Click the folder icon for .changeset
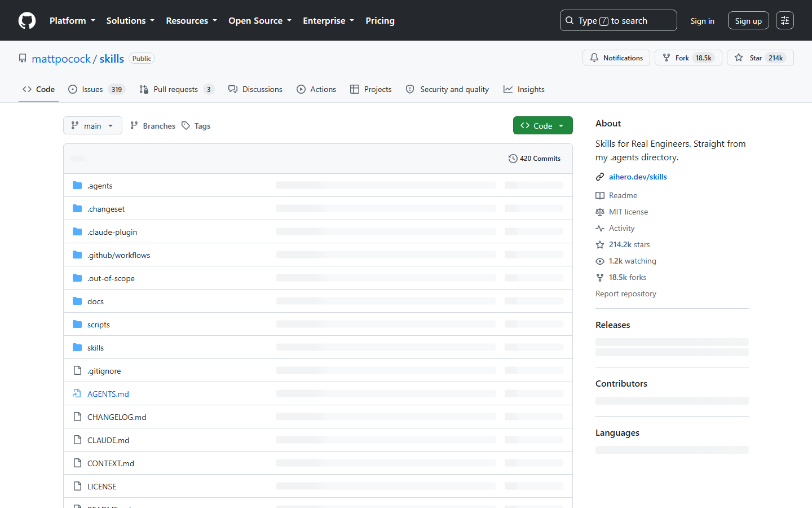Viewport: 812px width, 508px height. pyautogui.click(x=77, y=208)
